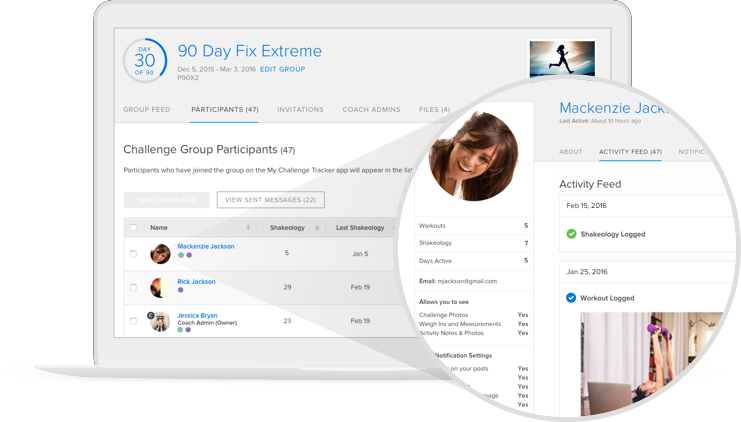
Task: Click the Workouts stat row
Action: coord(474,226)
